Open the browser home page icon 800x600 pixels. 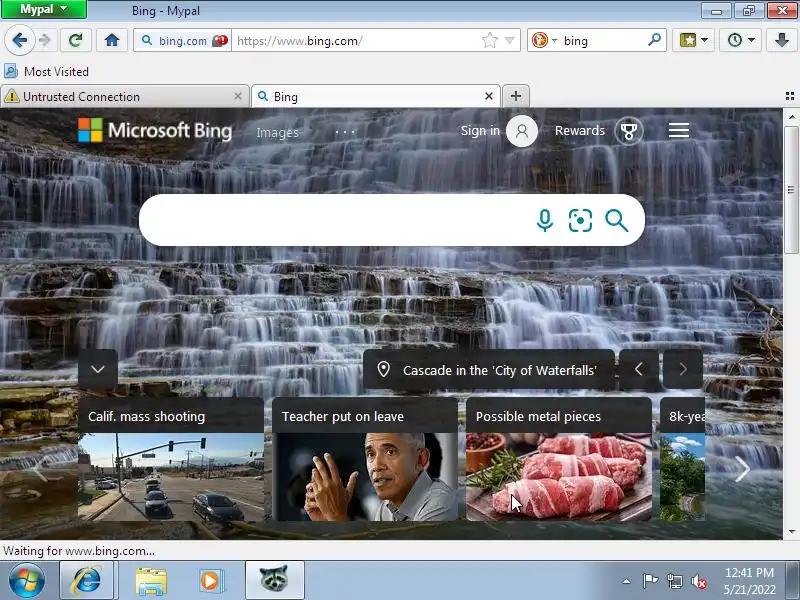[x=112, y=40]
